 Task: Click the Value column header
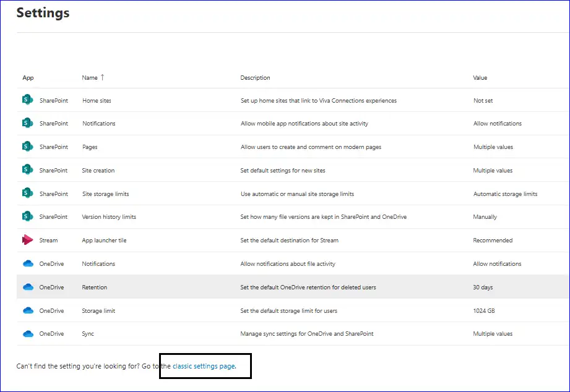tap(480, 78)
